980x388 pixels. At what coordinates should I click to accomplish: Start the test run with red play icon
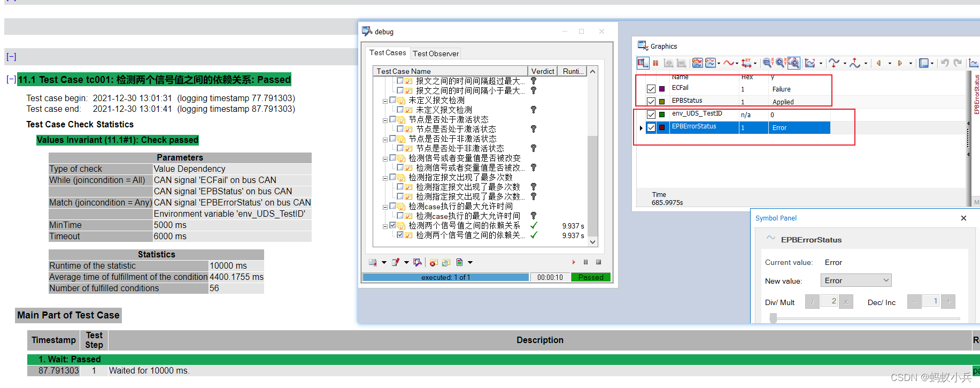pyautogui.click(x=574, y=262)
